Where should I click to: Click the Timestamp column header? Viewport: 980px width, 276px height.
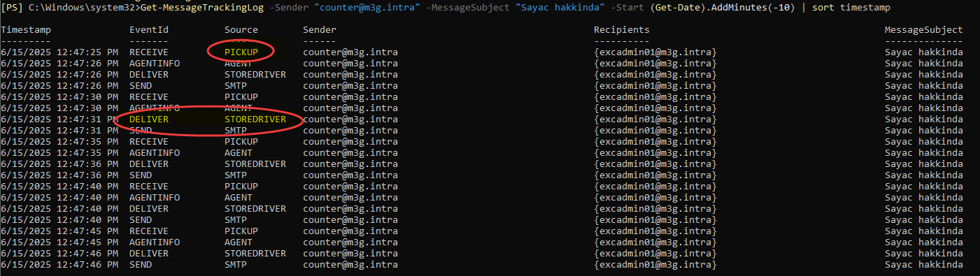26,30
